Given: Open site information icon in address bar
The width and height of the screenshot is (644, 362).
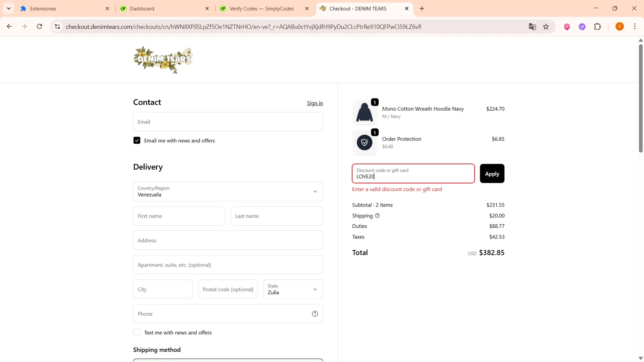Looking at the screenshot, I should click(x=57, y=27).
